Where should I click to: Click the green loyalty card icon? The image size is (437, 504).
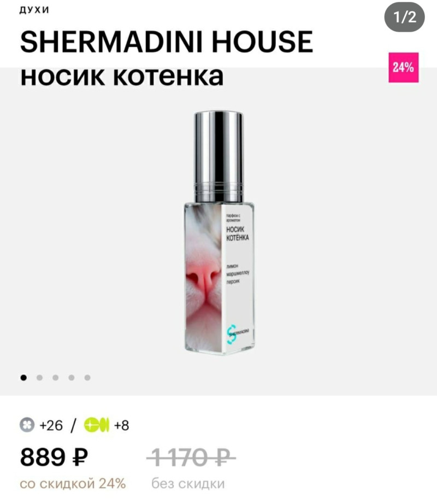click(97, 425)
